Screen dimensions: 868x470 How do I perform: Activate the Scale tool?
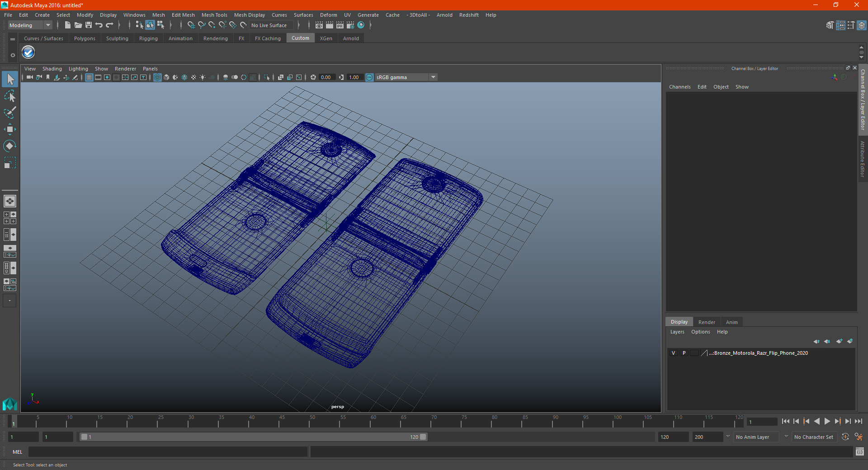pyautogui.click(x=10, y=163)
